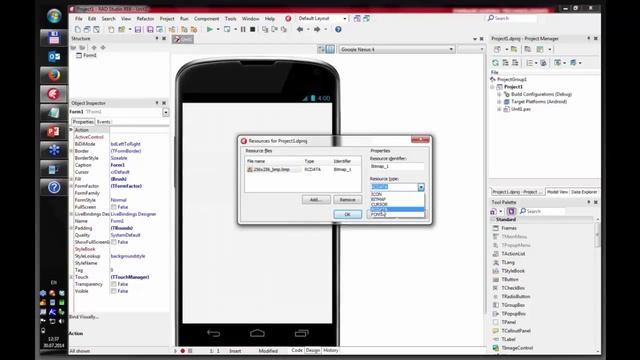This screenshot has height=360, width=640.
Task: Click the Remove button in Resources dialog
Action: pos(347,200)
